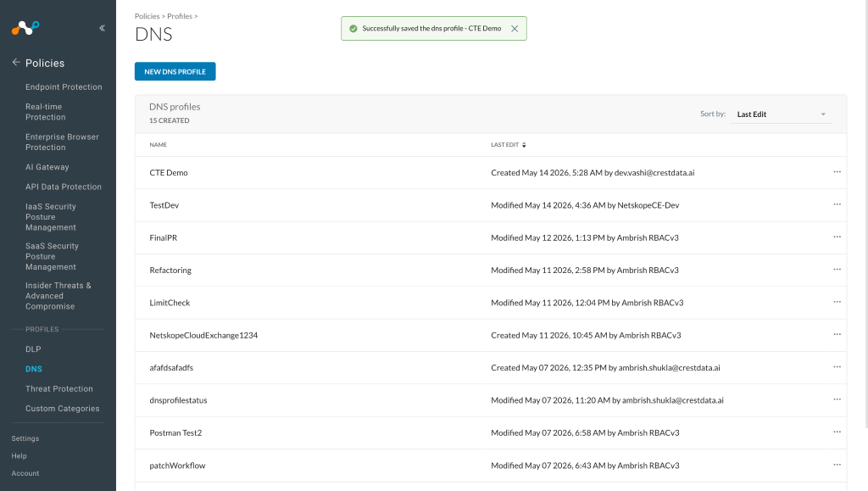
Task: Dismiss the success notification banner
Action: 515,28
